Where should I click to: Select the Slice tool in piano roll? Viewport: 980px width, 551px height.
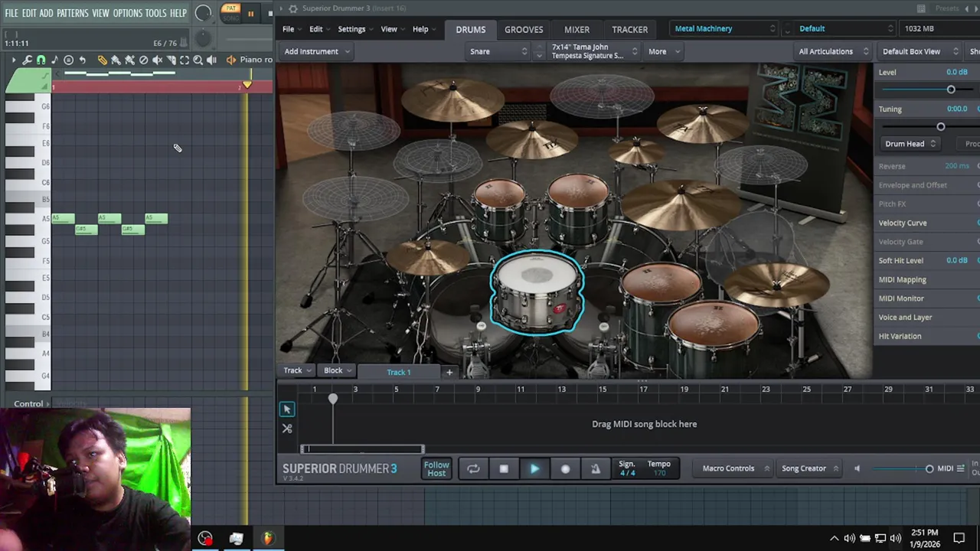pyautogui.click(x=171, y=60)
